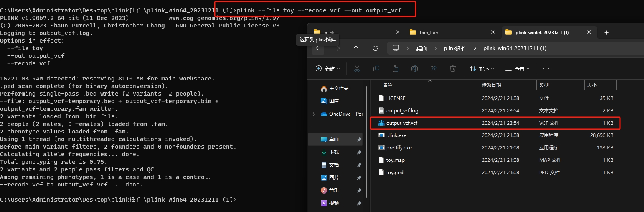Select the output_vcf.vcf file

[x=401, y=123]
